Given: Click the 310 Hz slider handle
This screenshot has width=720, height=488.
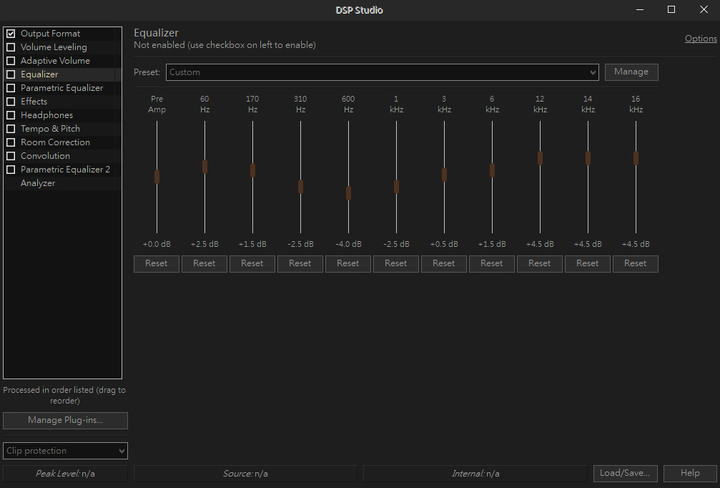Looking at the screenshot, I should coord(301,187).
